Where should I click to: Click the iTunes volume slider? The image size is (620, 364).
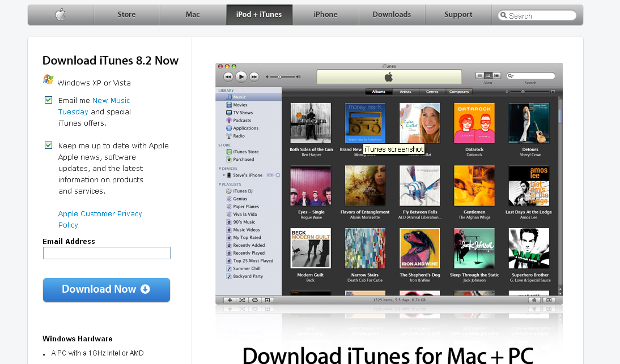[x=283, y=76]
